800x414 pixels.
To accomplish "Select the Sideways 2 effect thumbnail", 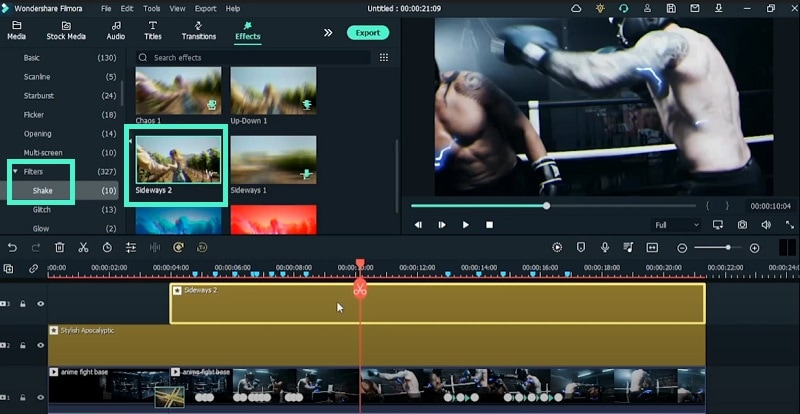I will point(178,159).
